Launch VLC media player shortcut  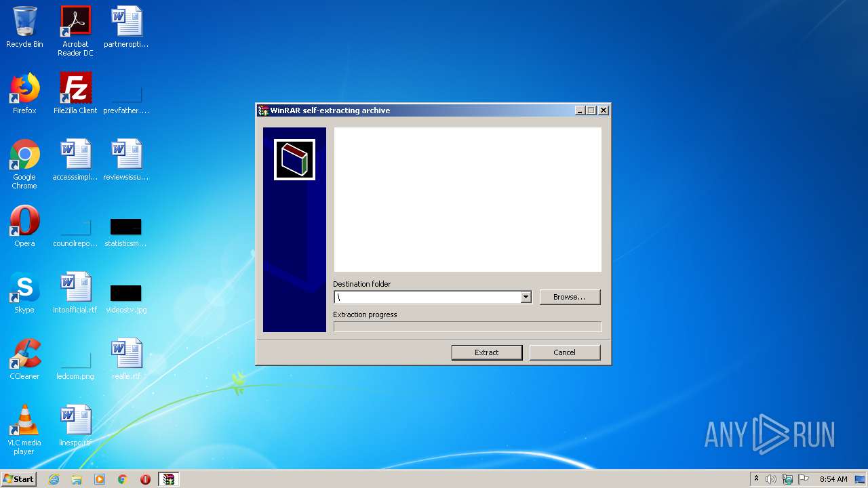tap(24, 430)
